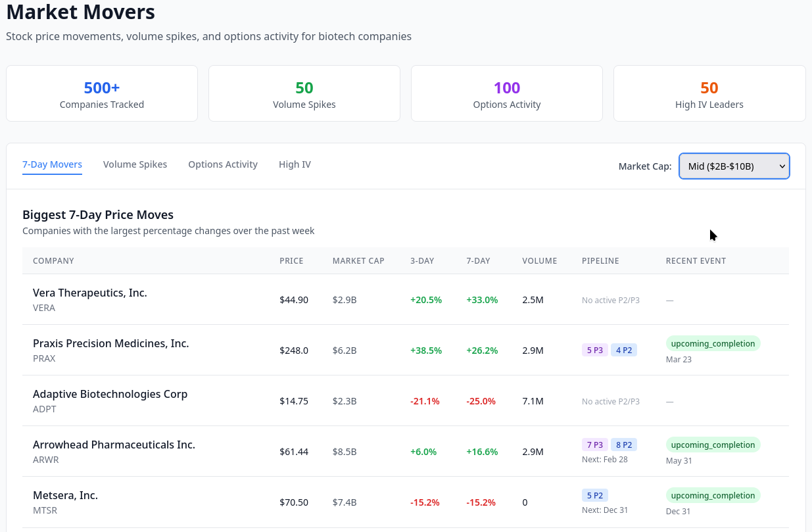Screen dimensions: 812x532
Task: Click Arrowhead's upcoming_completion event badge
Action: click(x=713, y=445)
